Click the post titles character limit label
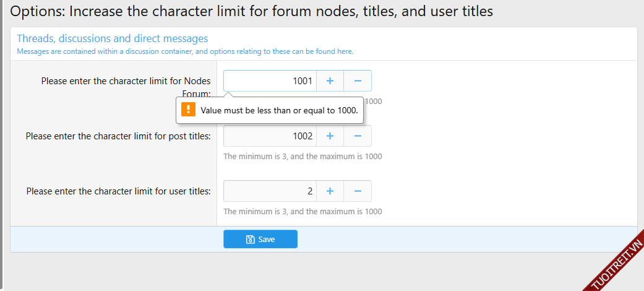 point(118,136)
